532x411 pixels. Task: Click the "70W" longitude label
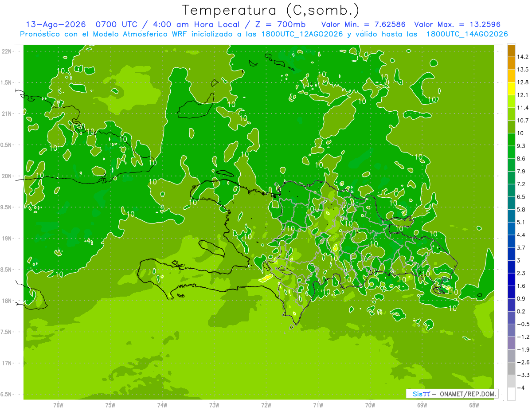click(x=370, y=405)
